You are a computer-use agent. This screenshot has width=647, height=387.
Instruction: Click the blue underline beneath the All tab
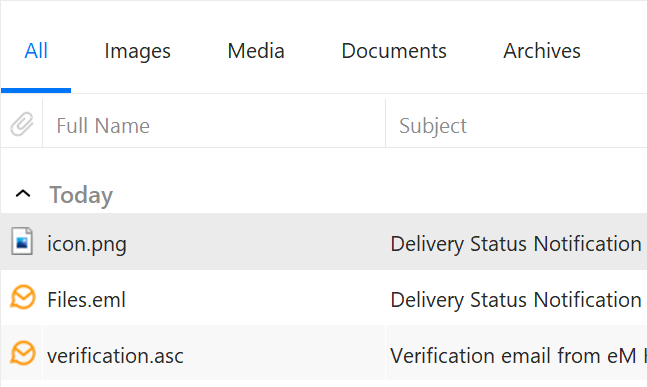click(36, 90)
